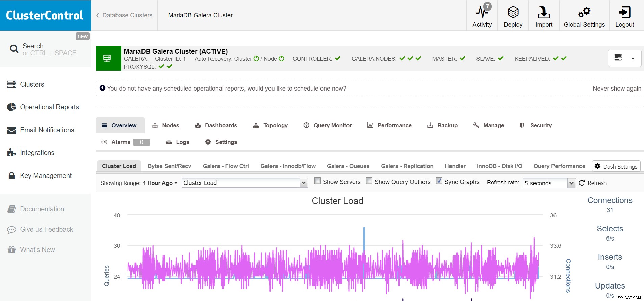Screen dimensions: 644x301
Task: Click the Alarms count badge 0
Action: pos(141,142)
